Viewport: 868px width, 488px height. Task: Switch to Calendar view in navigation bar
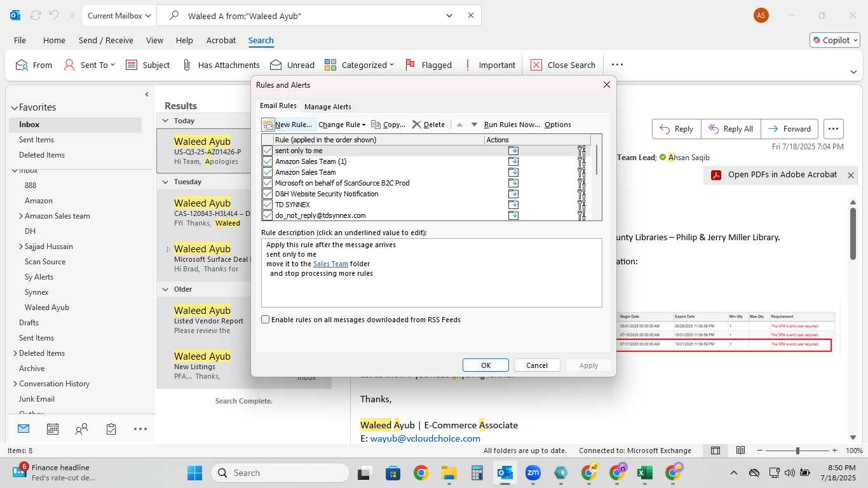coord(53,429)
